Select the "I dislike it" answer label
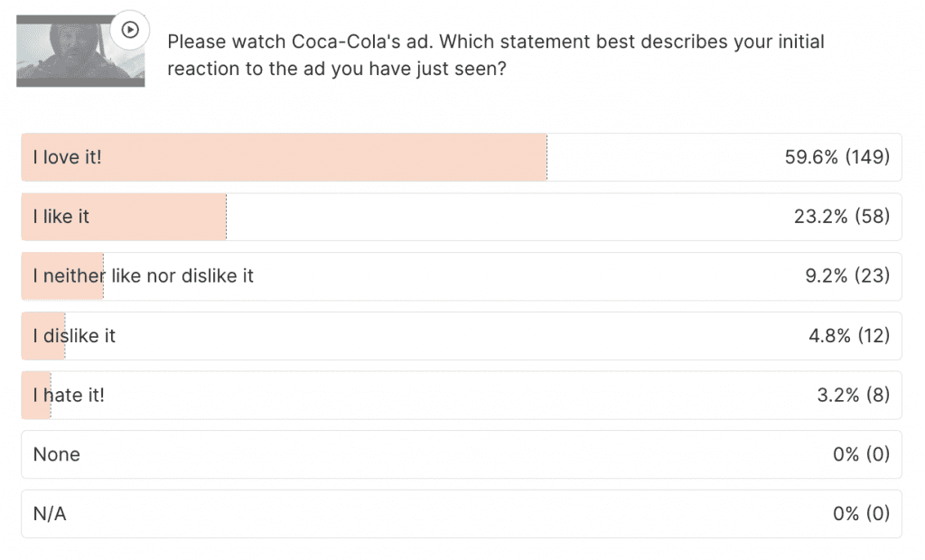The width and height of the screenshot is (925, 560). coord(74,336)
